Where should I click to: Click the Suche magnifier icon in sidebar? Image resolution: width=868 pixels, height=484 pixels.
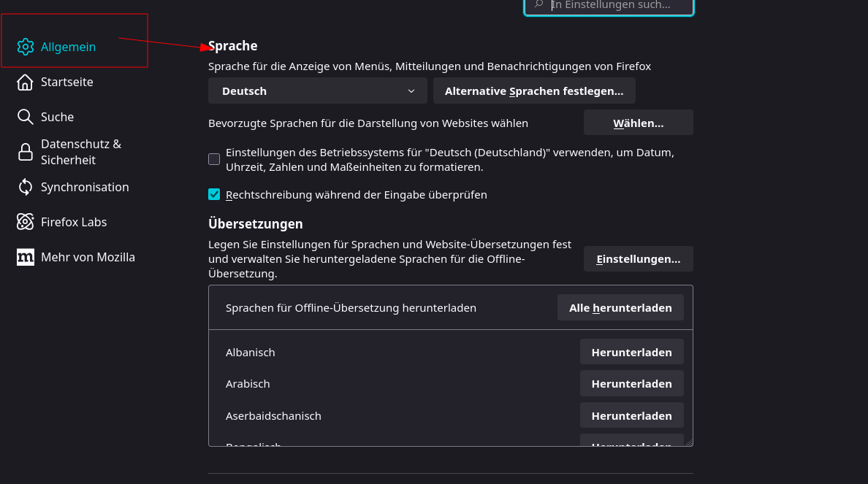26,117
